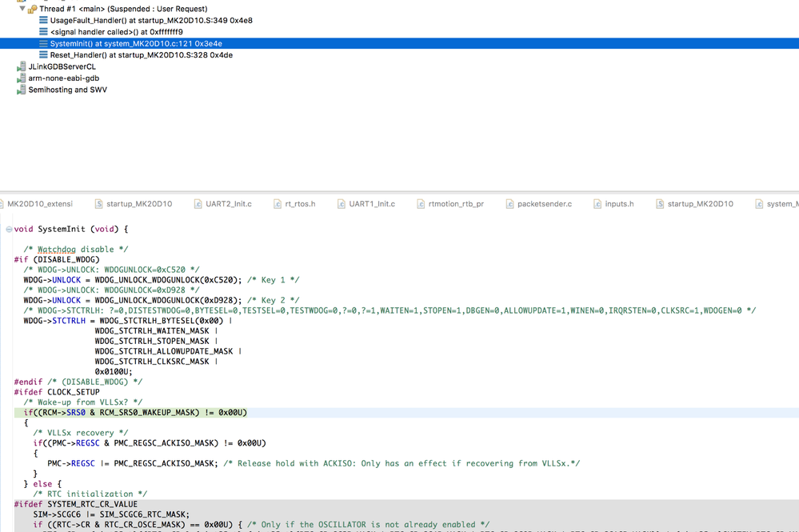Collapse the SystemInit function fold marker
The height and width of the screenshot is (532, 799).
point(9,230)
